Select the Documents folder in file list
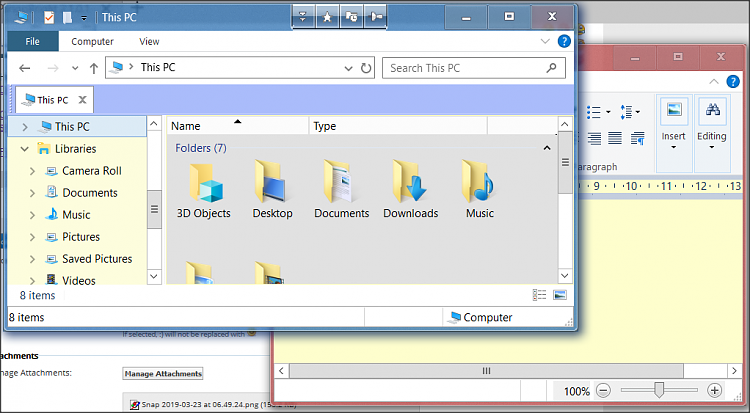Image resolution: width=750 pixels, height=413 pixels. coord(342,190)
